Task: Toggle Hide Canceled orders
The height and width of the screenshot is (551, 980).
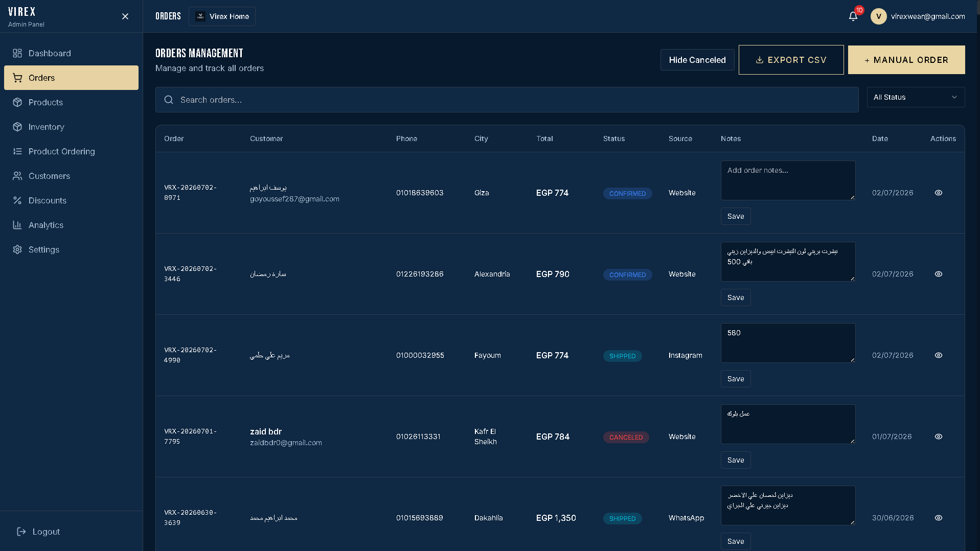Action: [x=697, y=60]
